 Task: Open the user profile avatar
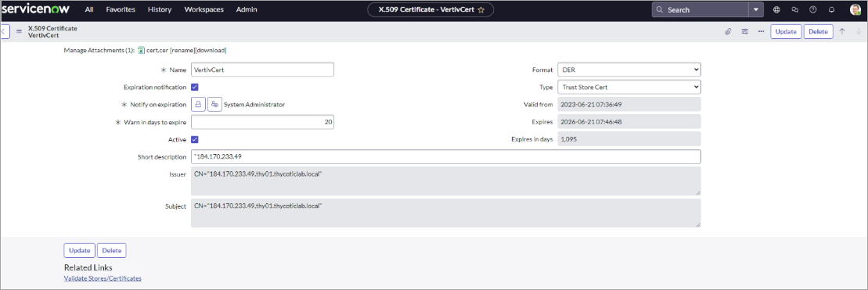(x=855, y=10)
